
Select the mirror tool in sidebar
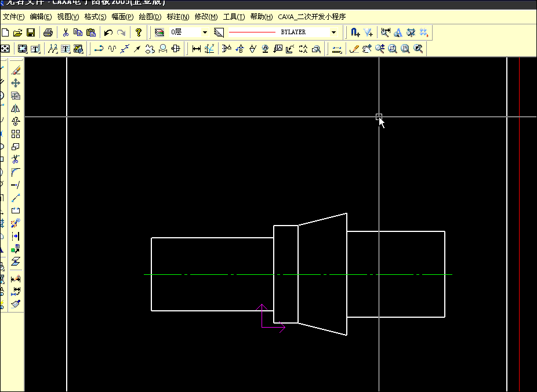point(16,108)
